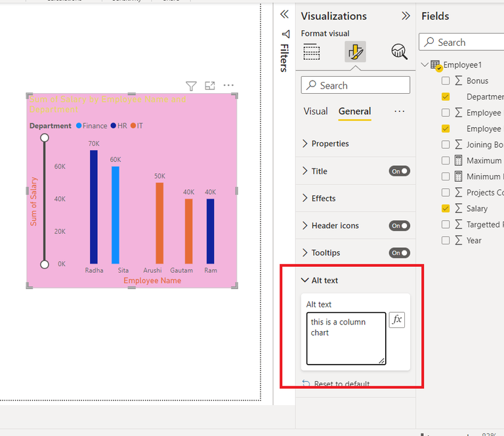Open the Analytics magnifier icon
This screenshot has height=436, width=504.
tap(399, 52)
